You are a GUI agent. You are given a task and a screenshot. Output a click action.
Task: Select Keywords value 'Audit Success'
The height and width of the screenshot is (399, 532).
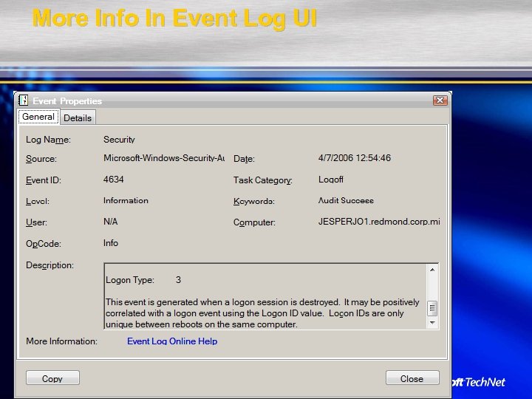tap(346, 200)
